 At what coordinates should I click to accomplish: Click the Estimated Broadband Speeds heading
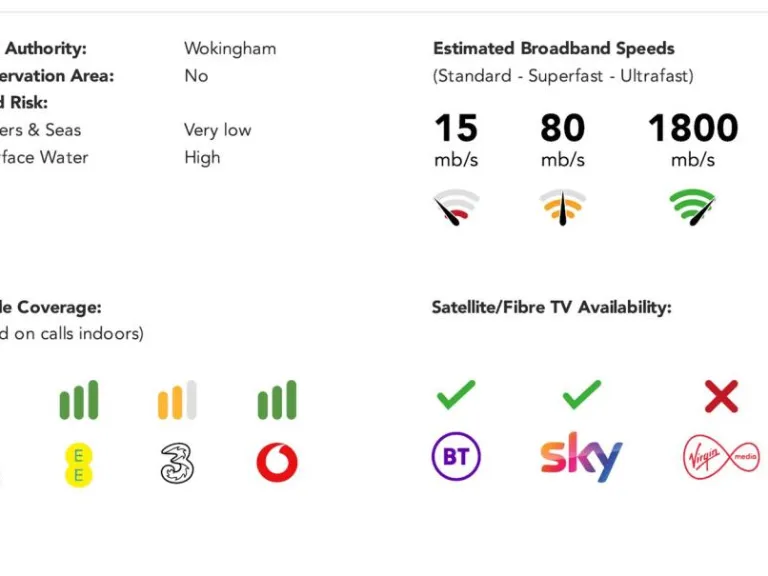553,48
